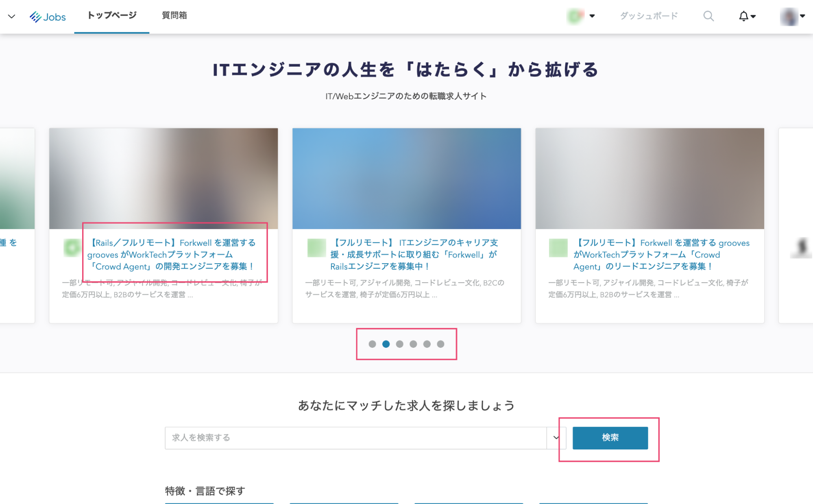Go to ダッシュボード

tap(649, 16)
